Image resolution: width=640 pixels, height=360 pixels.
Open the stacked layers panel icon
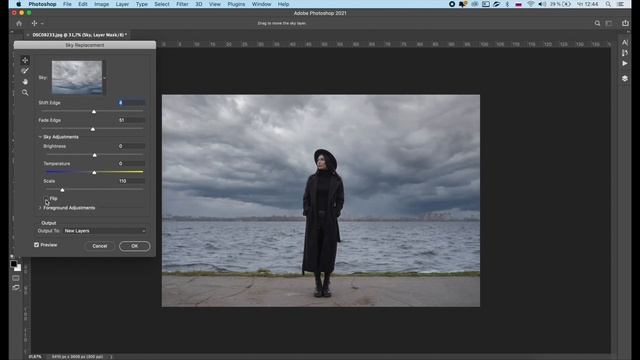(625, 78)
